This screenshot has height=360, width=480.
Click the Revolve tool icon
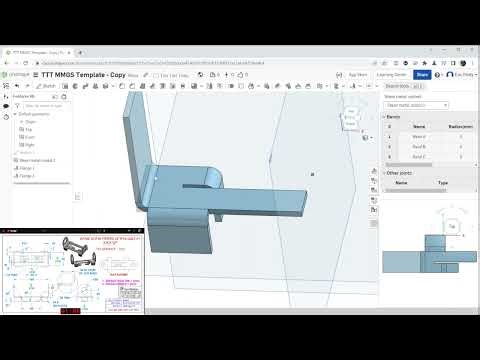click(75, 86)
